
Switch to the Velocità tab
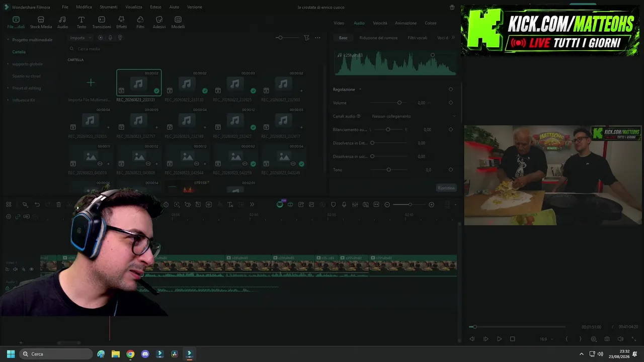[x=380, y=23]
